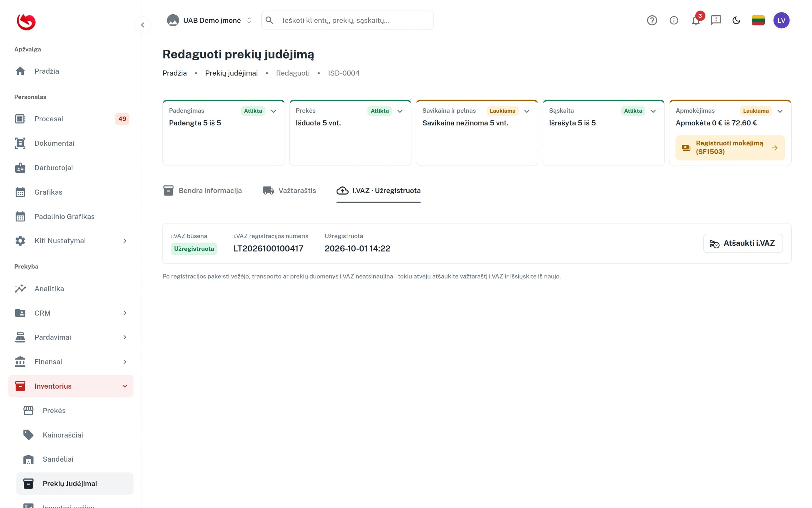Open Grafikas sidebar item
The width and height of the screenshot is (812, 508).
tap(71, 192)
